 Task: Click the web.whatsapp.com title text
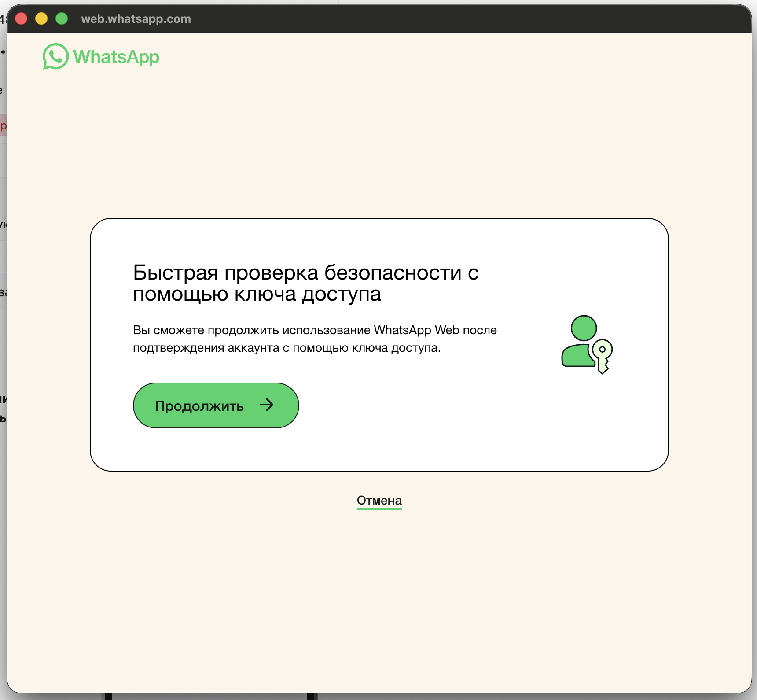pyautogui.click(x=136, y=19)
